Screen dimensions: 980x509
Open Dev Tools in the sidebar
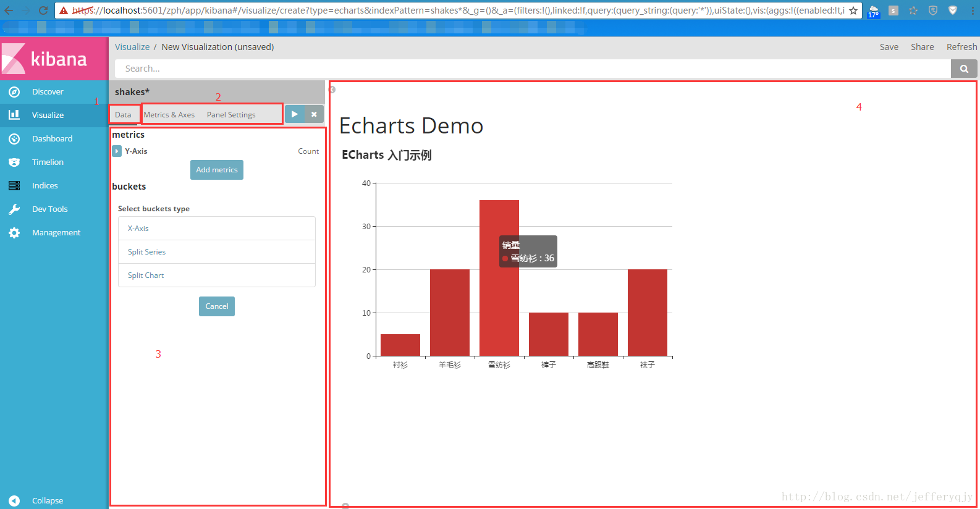(x=50, y=209)
